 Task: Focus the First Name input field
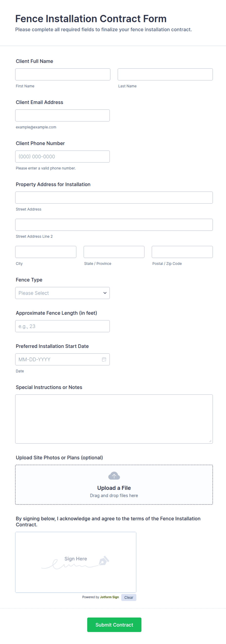tap(63, 75)
